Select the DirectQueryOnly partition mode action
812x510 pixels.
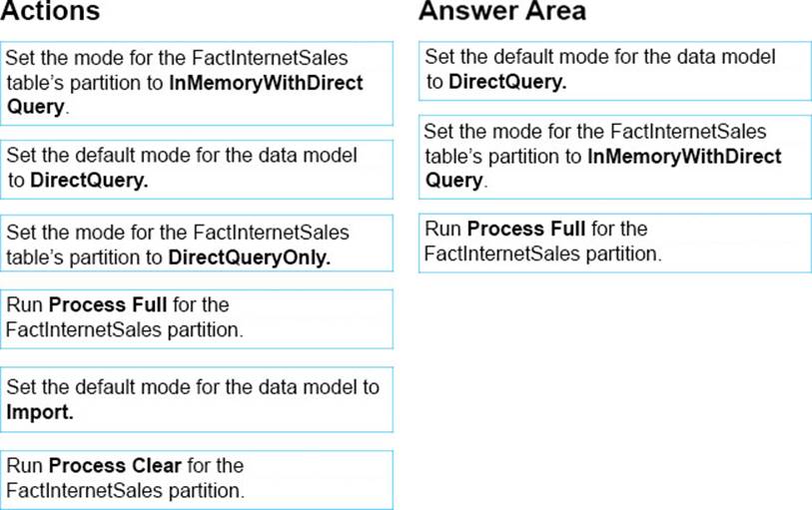[197, 244]
